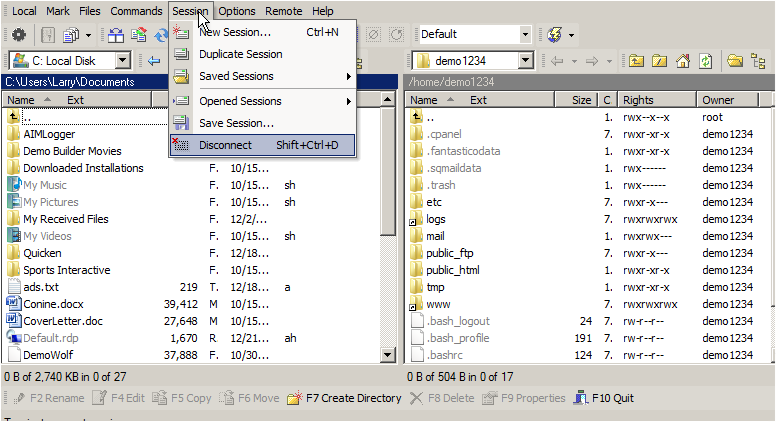The height and width of the screenshot is (422, 776).
Task: Refresh the remote directory listing
Action: point(706,61)
